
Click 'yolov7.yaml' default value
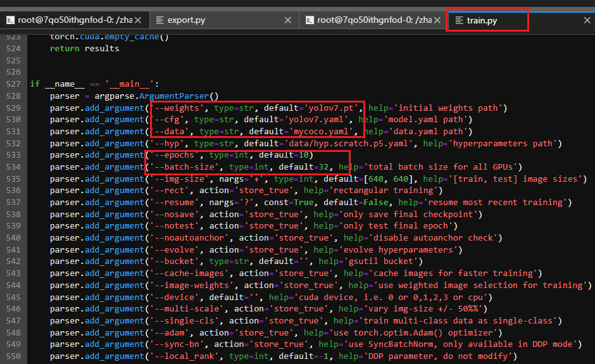[319, 120]
